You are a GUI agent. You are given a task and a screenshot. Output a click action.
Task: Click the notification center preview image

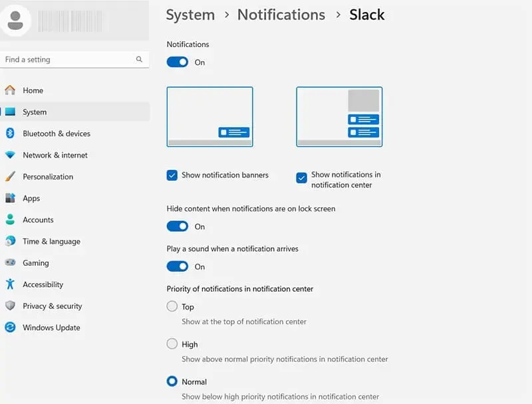tap(339, 116)
